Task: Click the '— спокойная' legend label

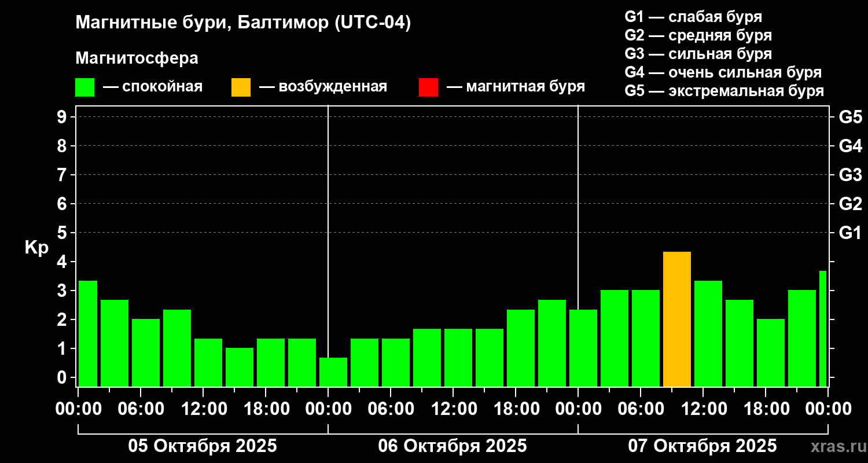Action: tap(153, 87)
